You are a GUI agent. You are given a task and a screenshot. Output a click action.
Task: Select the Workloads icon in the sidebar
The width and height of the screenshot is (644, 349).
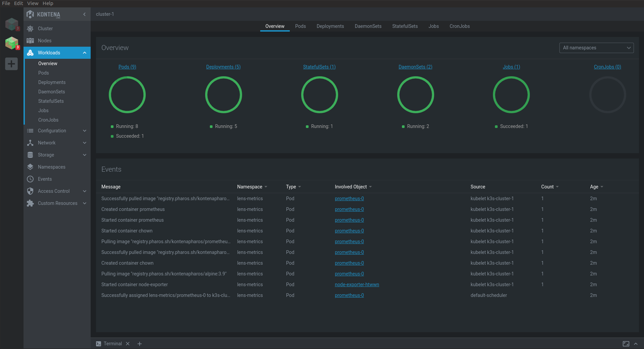[30, 53]
